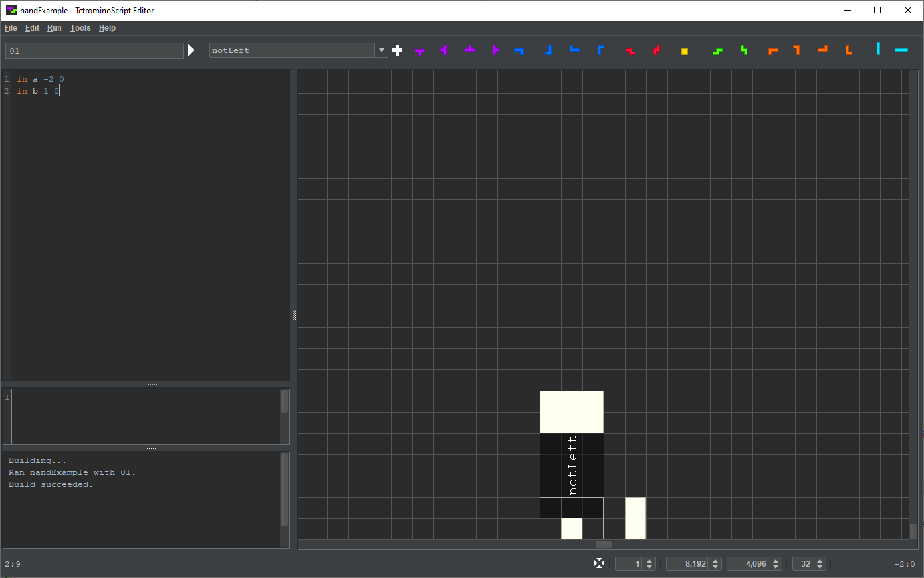Screen dimensions: 924x578
Task: Click the 'Ran nandExample with 01.' log line
Action: click(72, 472)
